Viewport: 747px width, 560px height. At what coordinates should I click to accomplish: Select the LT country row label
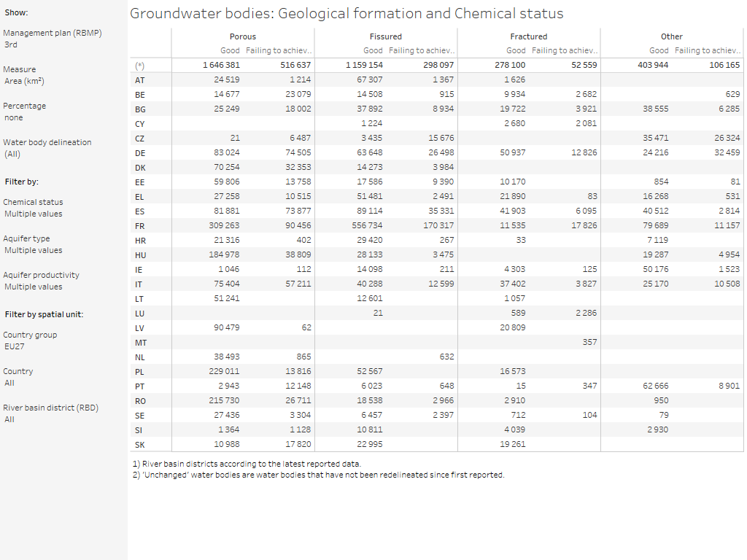point(139,300)
